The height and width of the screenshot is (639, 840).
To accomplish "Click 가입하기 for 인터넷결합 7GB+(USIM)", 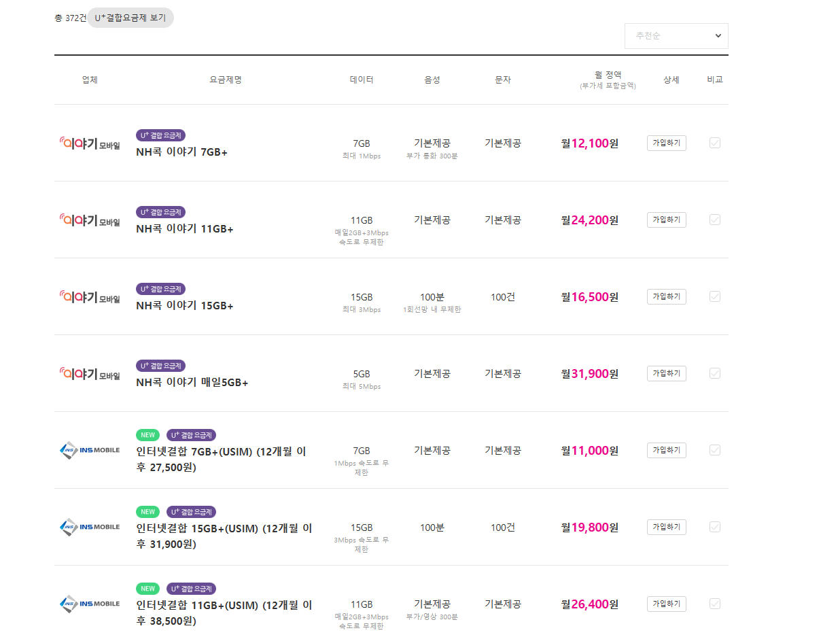I will 667,450.
